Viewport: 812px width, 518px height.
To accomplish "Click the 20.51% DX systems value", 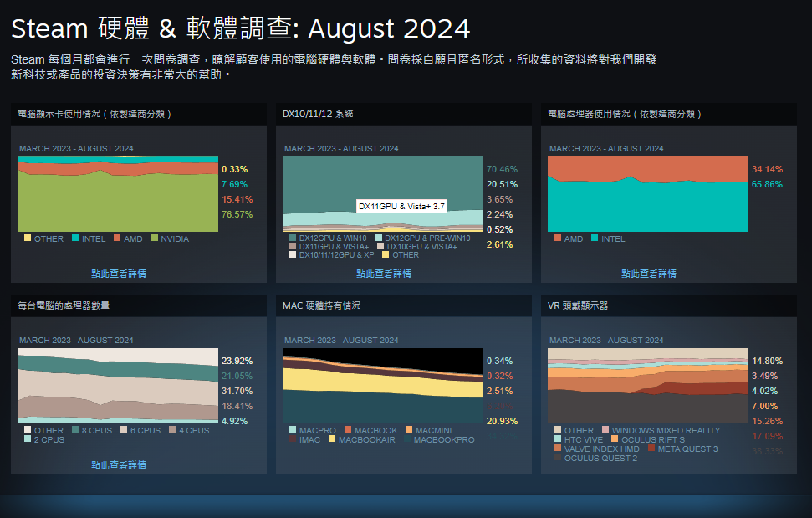I will [x=503, y=184].
